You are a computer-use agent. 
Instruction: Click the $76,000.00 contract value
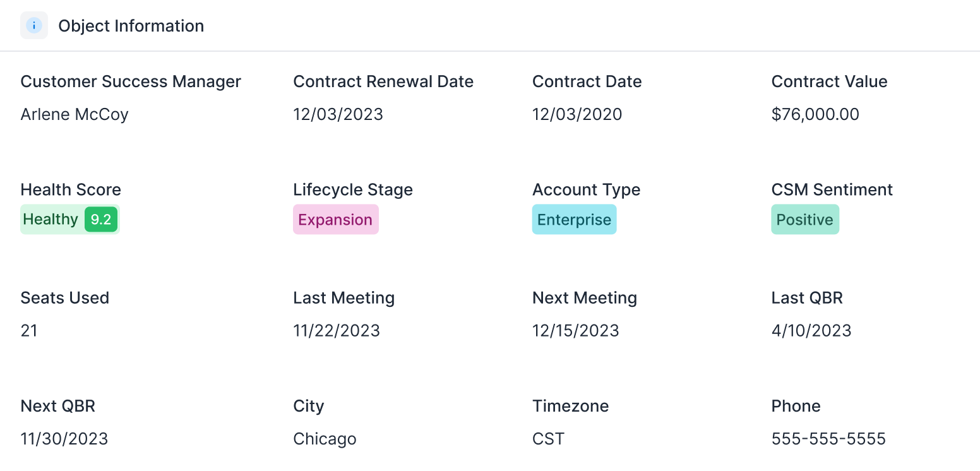[815, 114]
